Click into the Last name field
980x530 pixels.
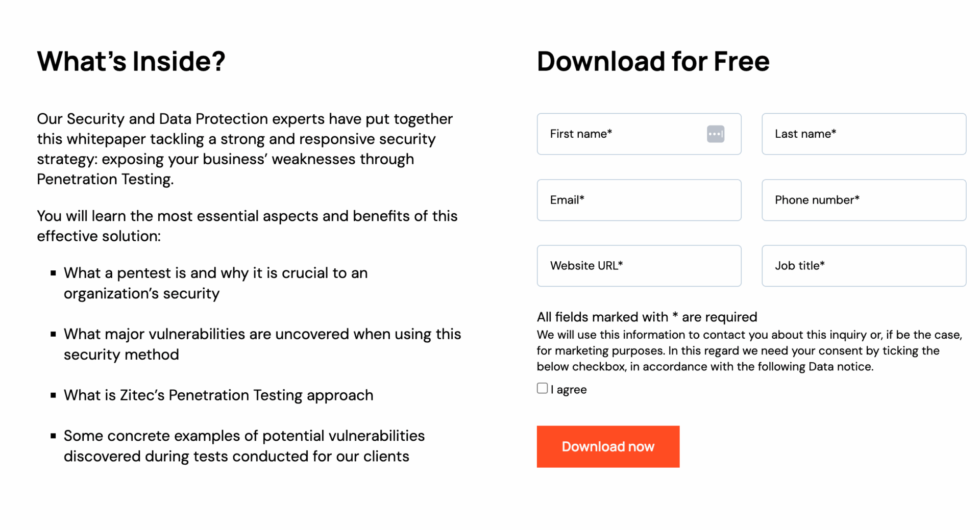(863, 134)
